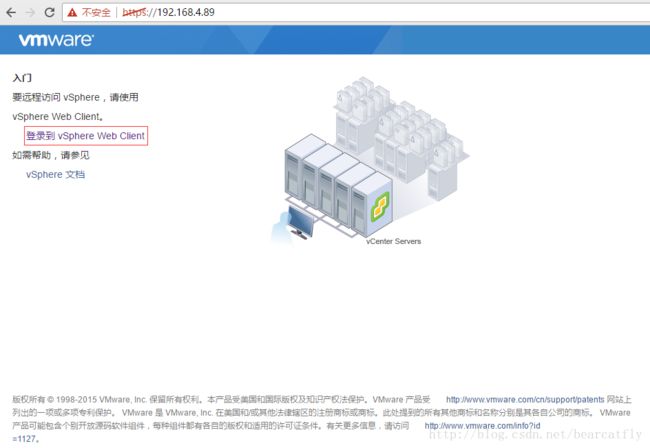The height and width of the screenshot is (448, 650).
Task: Open the 登录到 vSphere Web Client link
Action: tap(86, 136)
